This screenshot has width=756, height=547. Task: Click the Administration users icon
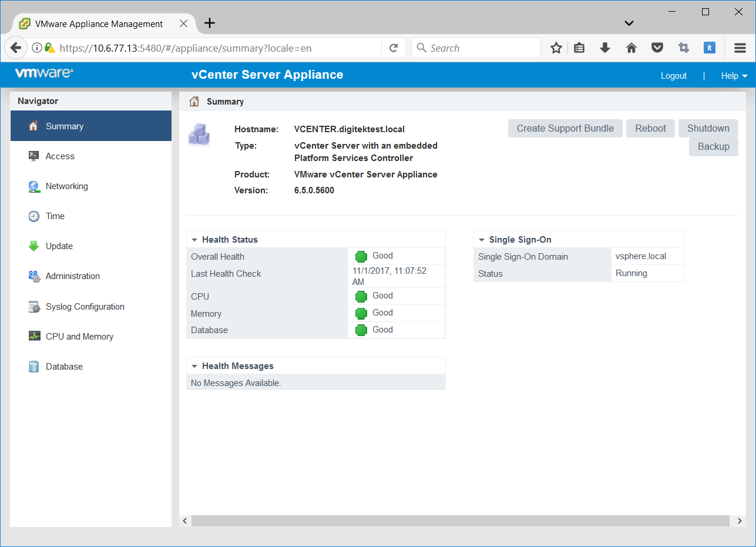coord(33,276)
